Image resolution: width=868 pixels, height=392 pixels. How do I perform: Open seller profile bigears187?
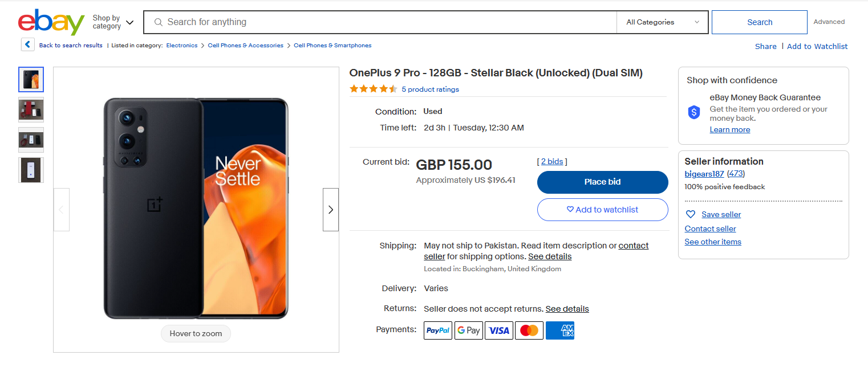704,174
